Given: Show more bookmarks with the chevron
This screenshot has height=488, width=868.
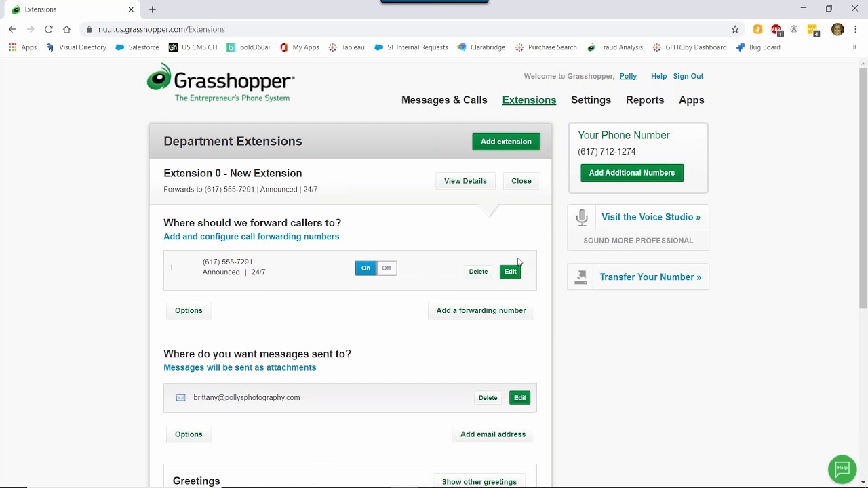Looking at the screenshot, I should click(x=854, y=47).
